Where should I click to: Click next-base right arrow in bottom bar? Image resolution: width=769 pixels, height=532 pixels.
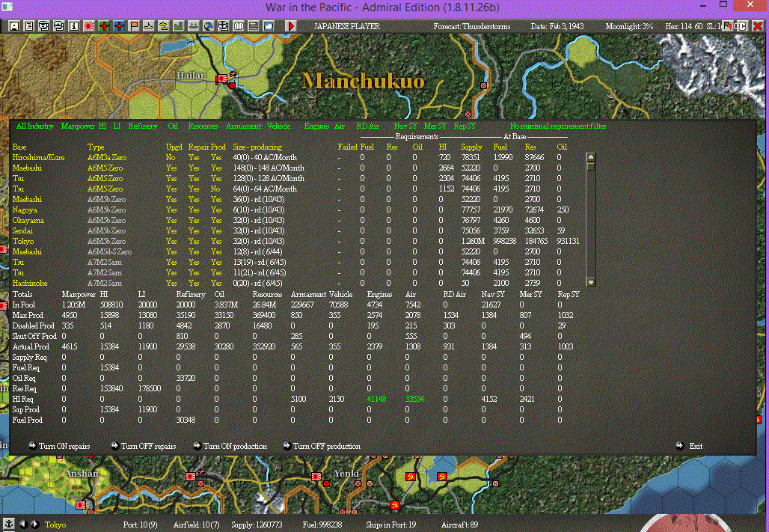point(34,525)
